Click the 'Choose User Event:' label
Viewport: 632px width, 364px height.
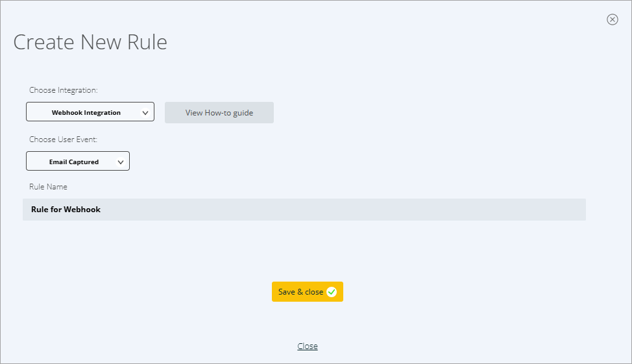(x=63, y=140)
